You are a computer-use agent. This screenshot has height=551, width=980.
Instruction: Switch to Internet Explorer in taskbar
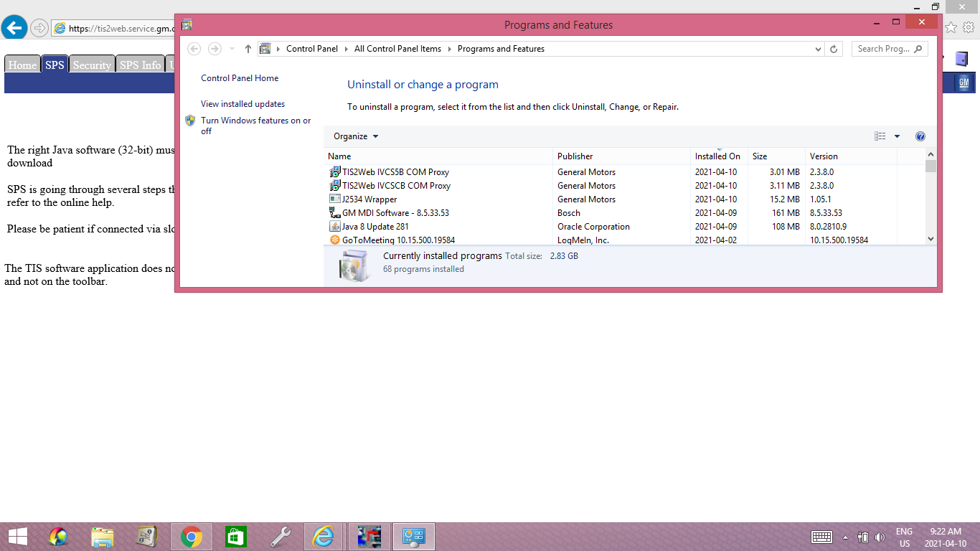(x=324, y=537)
